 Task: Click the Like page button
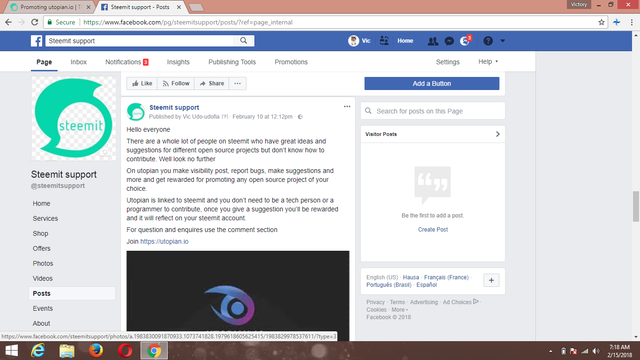click(142, 83)
